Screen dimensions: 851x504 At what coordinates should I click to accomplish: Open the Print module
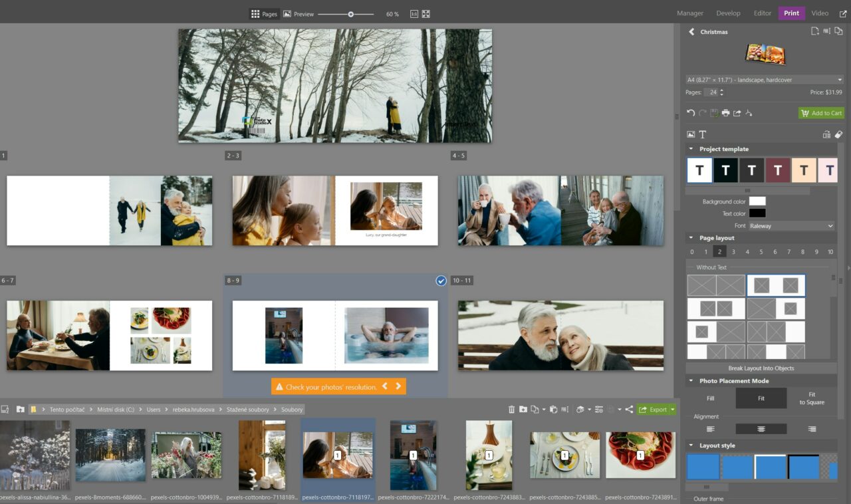[791, 13]
